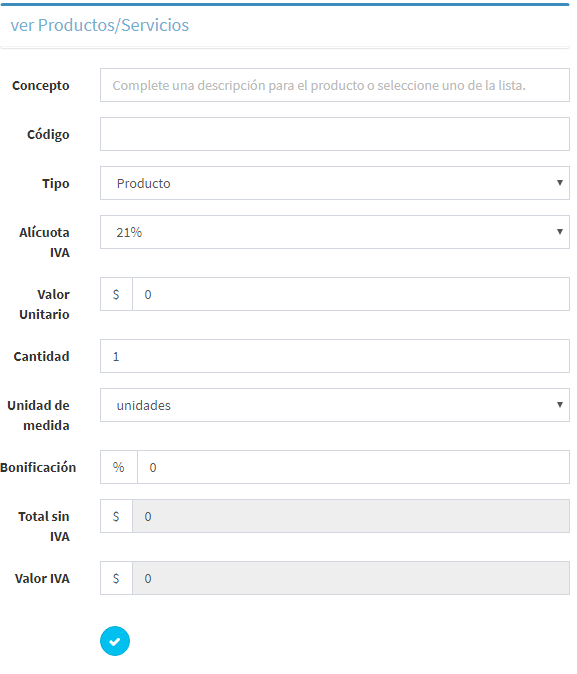Screen dimensions: 577x674
Task: Click the Valor Unitario amount field
Action: coord(351,294)
